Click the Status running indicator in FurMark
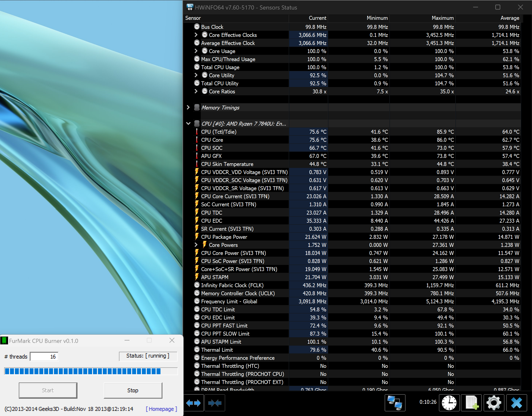Screen dimensions: 532x416 coord(148,356)
